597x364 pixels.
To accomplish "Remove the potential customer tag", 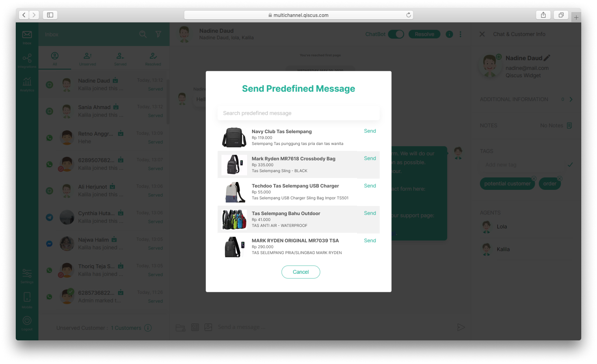I will coord(534,178).
